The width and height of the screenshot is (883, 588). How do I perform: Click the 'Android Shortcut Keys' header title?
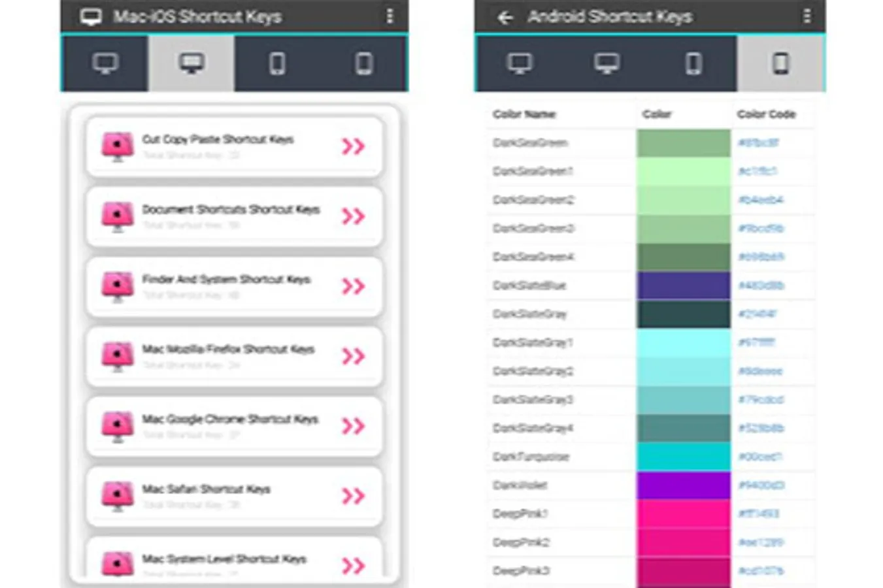610,16
